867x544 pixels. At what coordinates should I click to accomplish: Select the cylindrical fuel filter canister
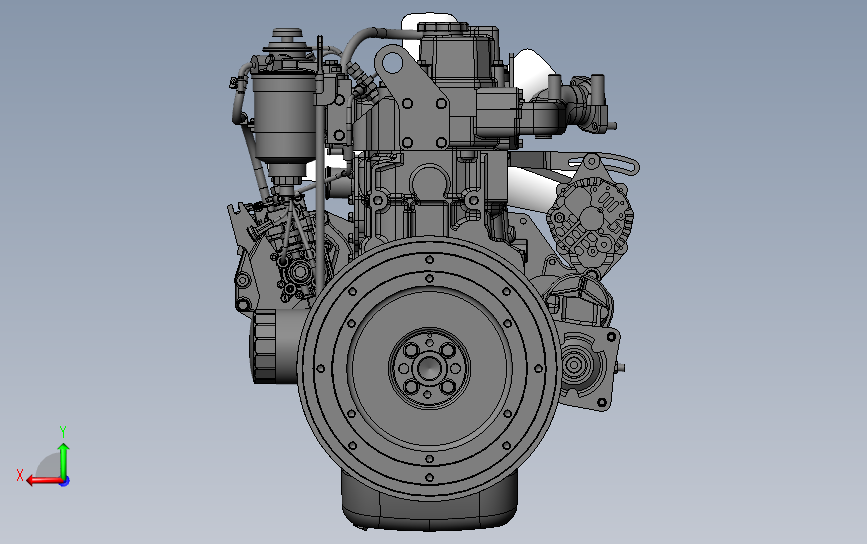(285, 117)
